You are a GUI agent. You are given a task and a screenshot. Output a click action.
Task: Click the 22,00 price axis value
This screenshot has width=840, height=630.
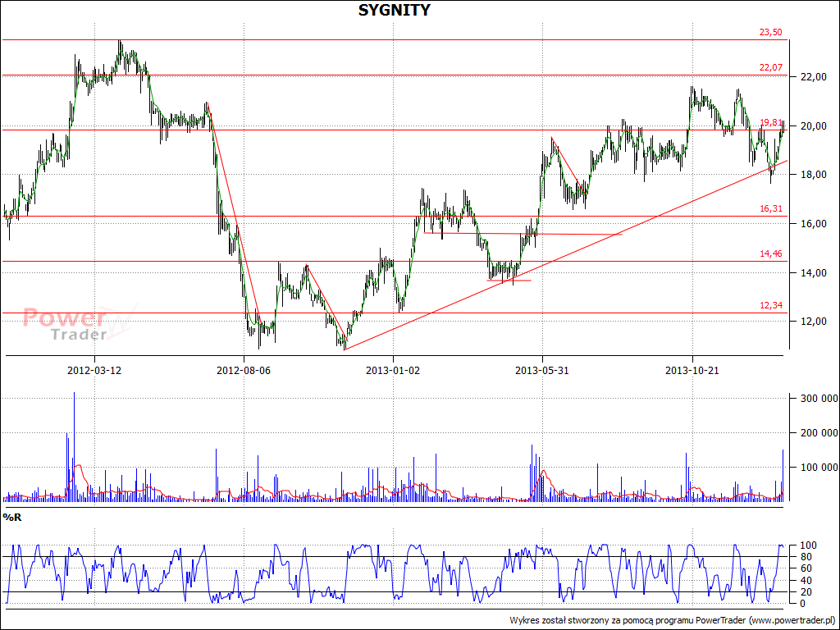pyautogui.click(x=814, y=77)
